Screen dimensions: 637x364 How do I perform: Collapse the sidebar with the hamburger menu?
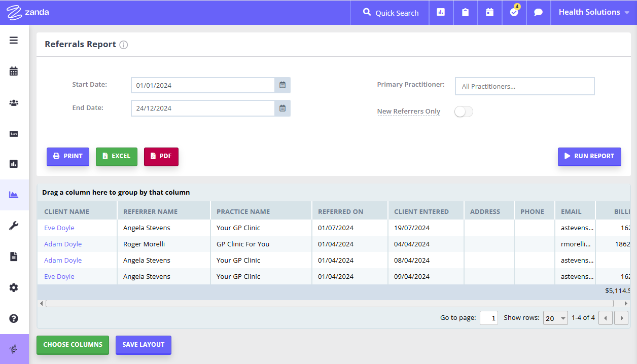pos(14,40)
